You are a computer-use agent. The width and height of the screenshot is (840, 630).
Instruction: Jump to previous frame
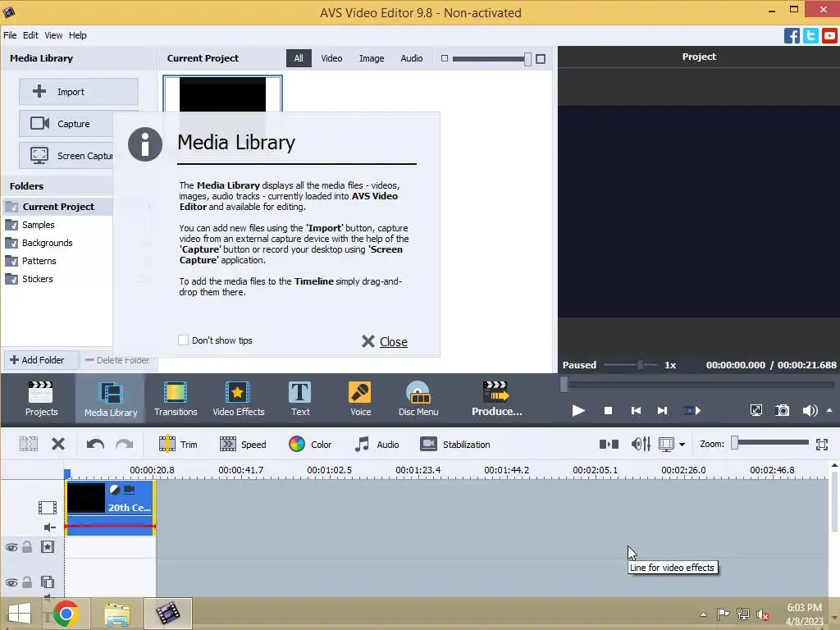tap(636, 411)
